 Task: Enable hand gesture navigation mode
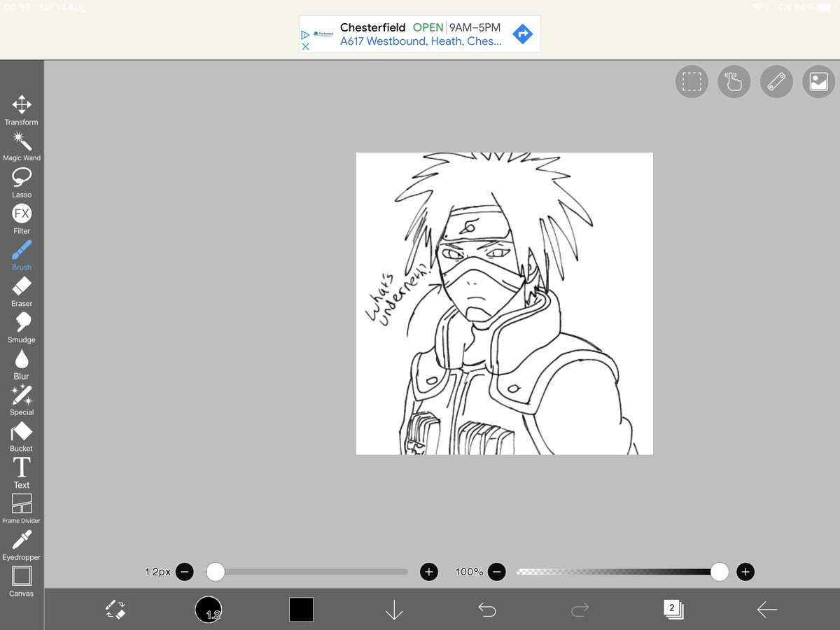point(734,82)
